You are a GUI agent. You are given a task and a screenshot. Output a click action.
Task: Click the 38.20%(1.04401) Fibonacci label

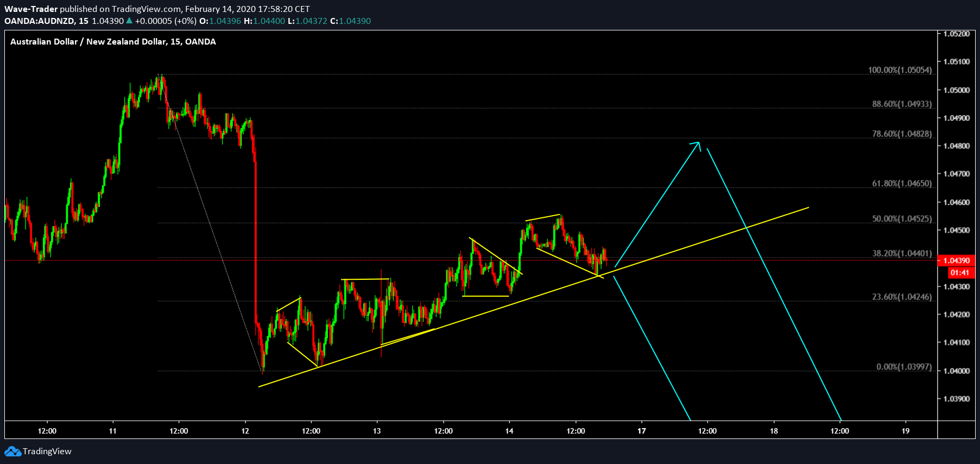pyautogui.click(x=902, y=253)
